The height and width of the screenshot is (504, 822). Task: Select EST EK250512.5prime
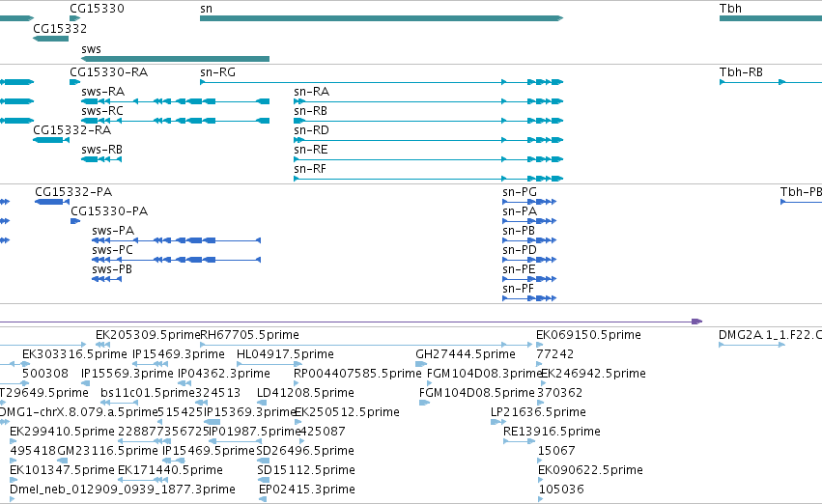(298, 422)
